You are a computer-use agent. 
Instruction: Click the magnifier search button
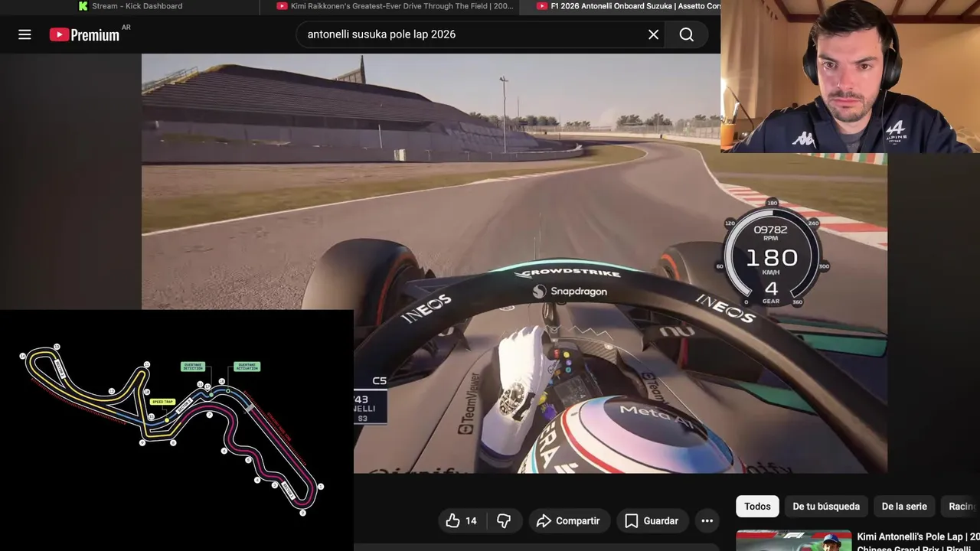pos(687,34)
